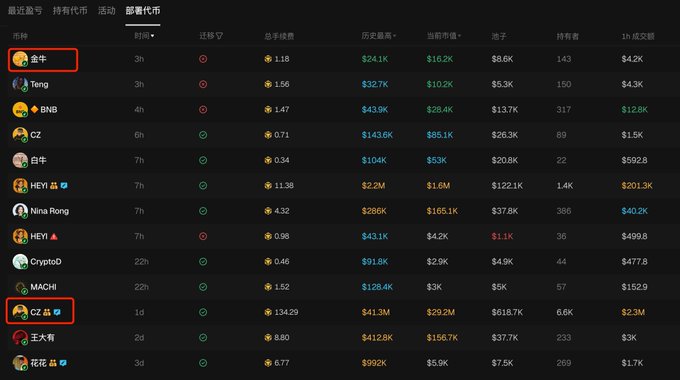The height and width of the screenshot is (380, 680).
Task: Click the 币种 column header
Action: pyautogui.click(x=20, y=36)
